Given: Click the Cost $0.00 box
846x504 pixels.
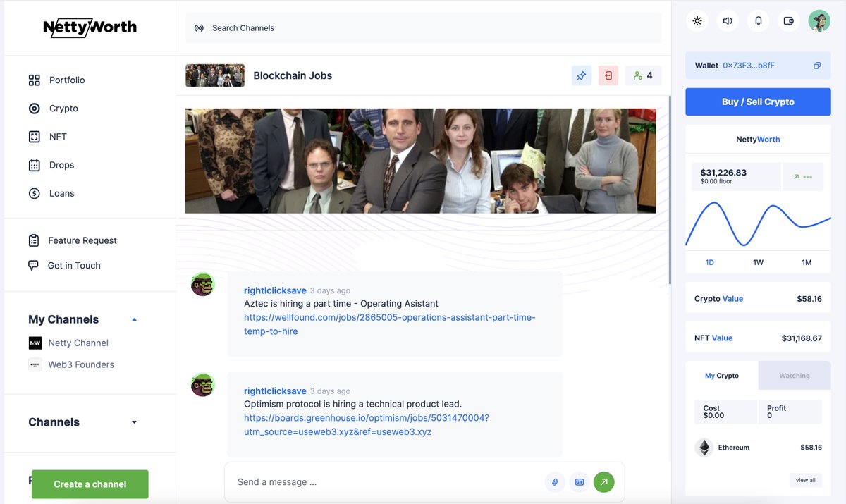Looking at the screenshot, I should pyautogui.click(x=725, y=412).
